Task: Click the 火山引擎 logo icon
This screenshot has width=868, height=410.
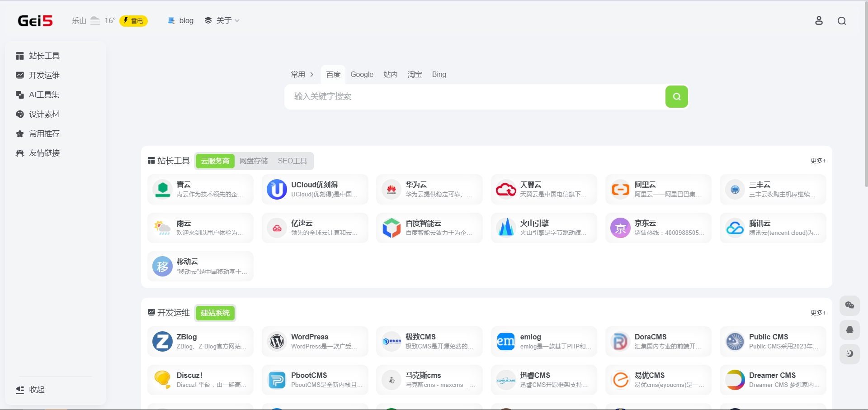Action: 506,228
